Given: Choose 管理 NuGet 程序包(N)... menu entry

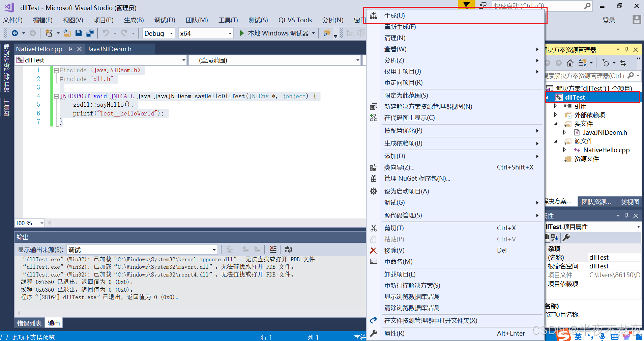Looking at the screenshot, I should click(x=455, y=178).
